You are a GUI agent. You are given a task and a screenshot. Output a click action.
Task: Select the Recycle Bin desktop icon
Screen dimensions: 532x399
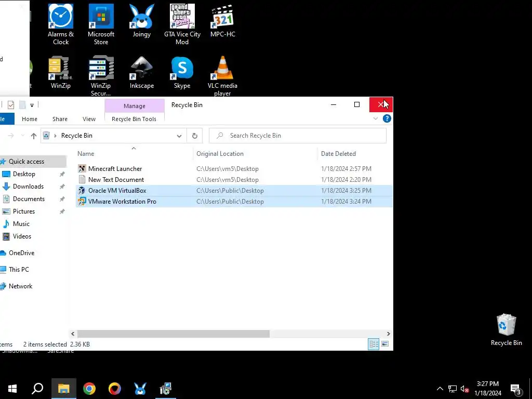[x=506, y=329]
